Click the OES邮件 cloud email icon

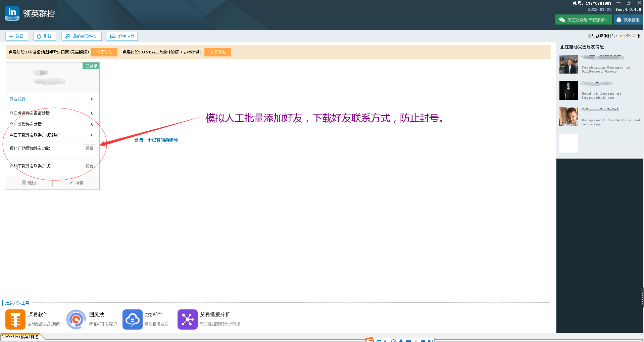coord(132,319)
